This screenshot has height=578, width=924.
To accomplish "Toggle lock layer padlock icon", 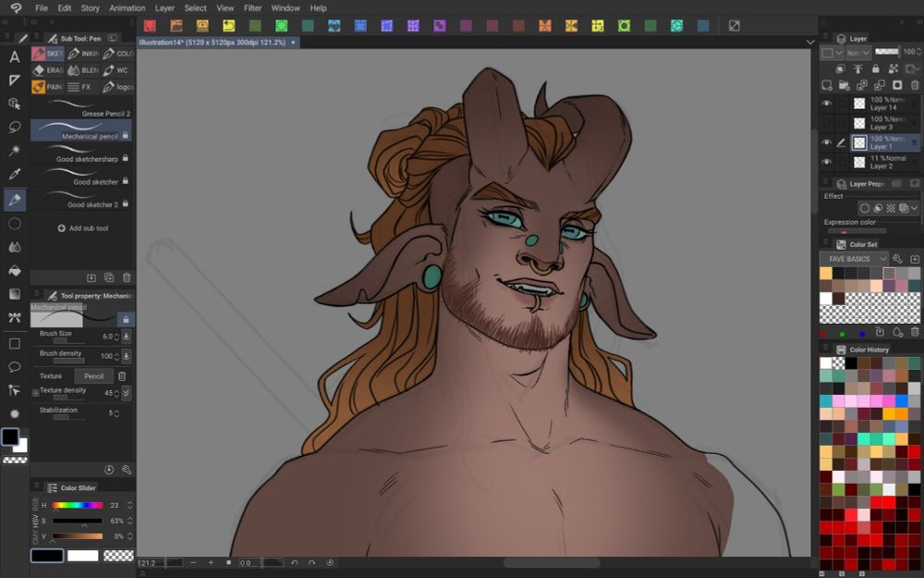I will click(x=876, y=68).
